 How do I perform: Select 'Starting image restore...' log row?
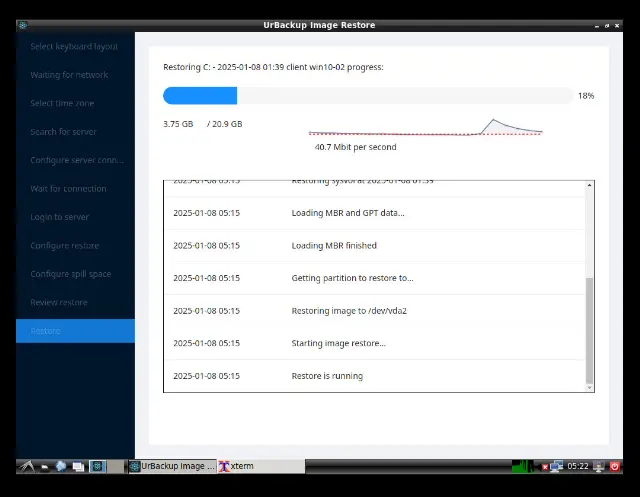[374, 343]
